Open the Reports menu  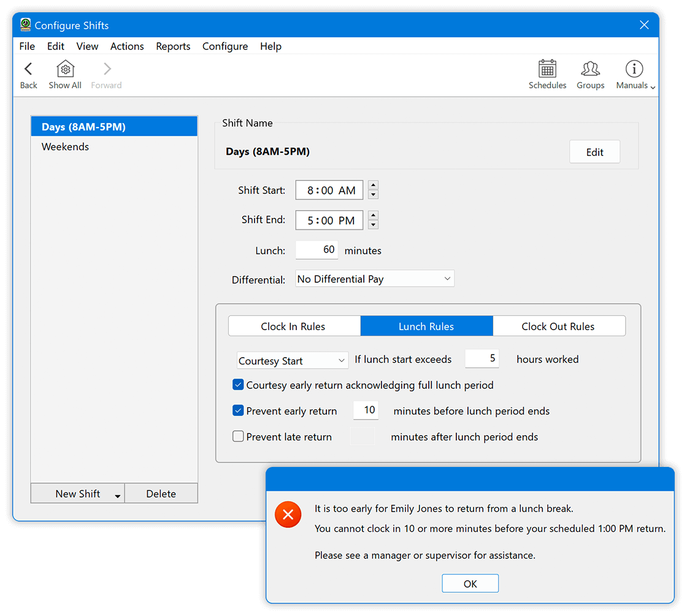[173, 46]
